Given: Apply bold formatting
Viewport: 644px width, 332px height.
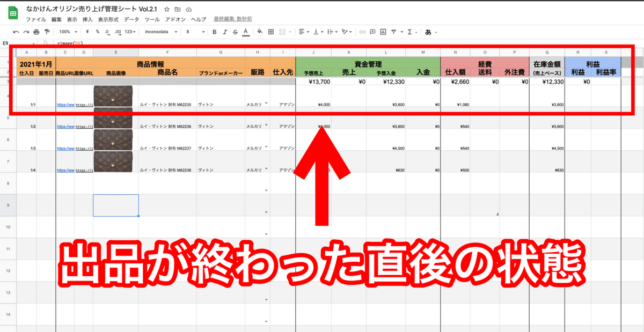Looking at the screenshot, I should pos(215,32).
